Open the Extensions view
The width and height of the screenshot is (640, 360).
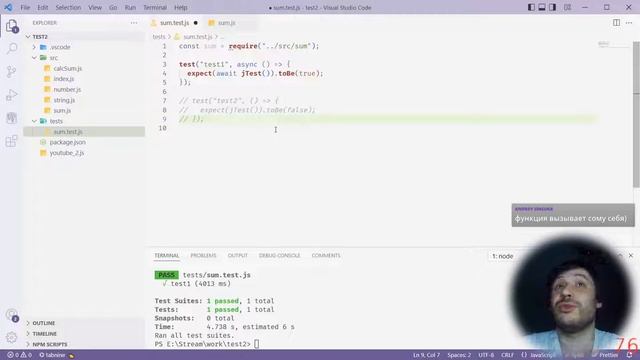(x=12, y=141)
